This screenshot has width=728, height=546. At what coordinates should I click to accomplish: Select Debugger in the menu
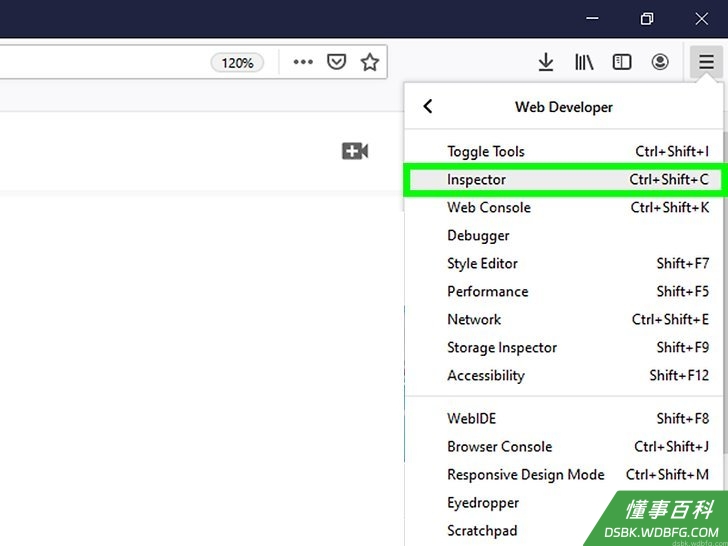pyautogui.click(x=563, y=235)
